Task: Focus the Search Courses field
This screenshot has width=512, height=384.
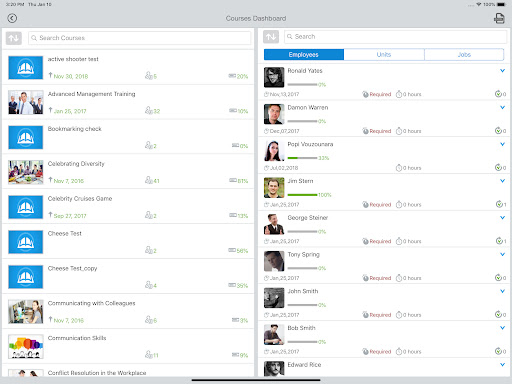Action: click(x=139, y=38)
